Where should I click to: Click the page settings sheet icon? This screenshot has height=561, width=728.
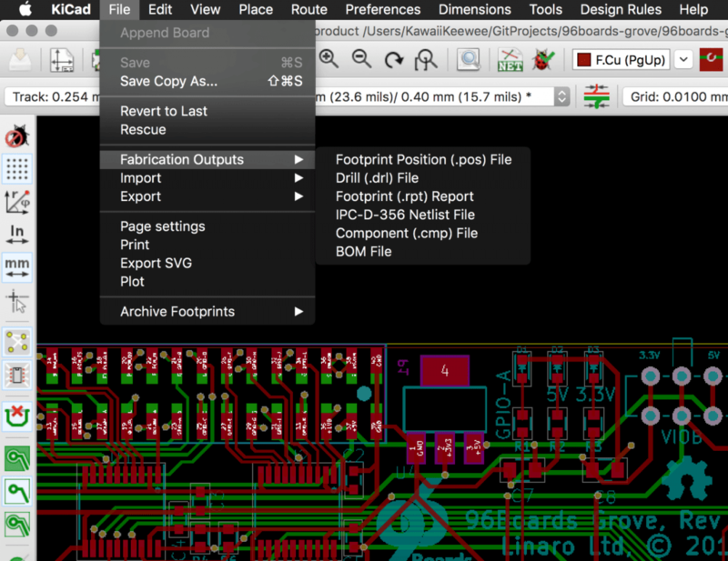pos(62,61)
